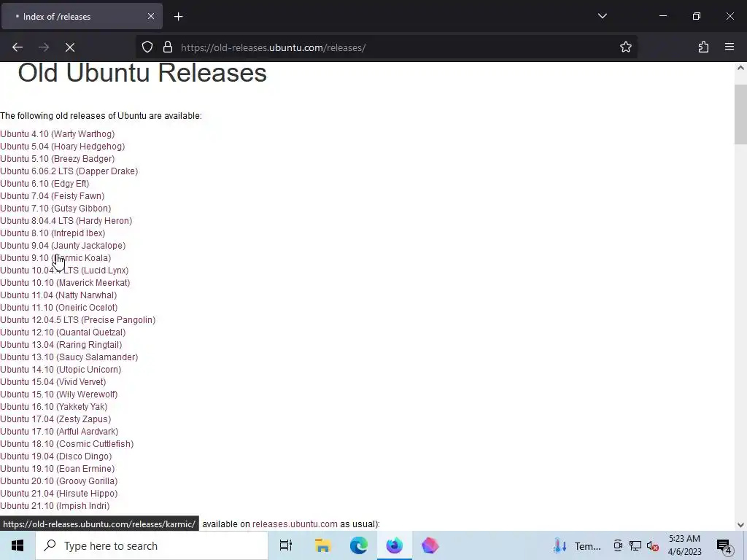747x560 pixels.
Task: Open Ubuntu 12.10 (Quantal Quetzal) link
Action: pyautogui.click(x=63, y=332)
